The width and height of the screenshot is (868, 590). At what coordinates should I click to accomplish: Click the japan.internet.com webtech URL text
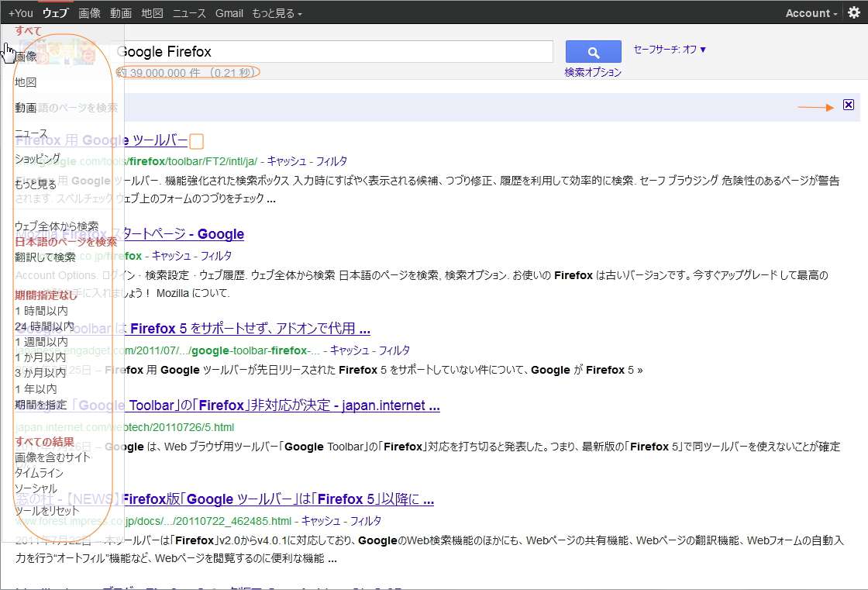125,428
